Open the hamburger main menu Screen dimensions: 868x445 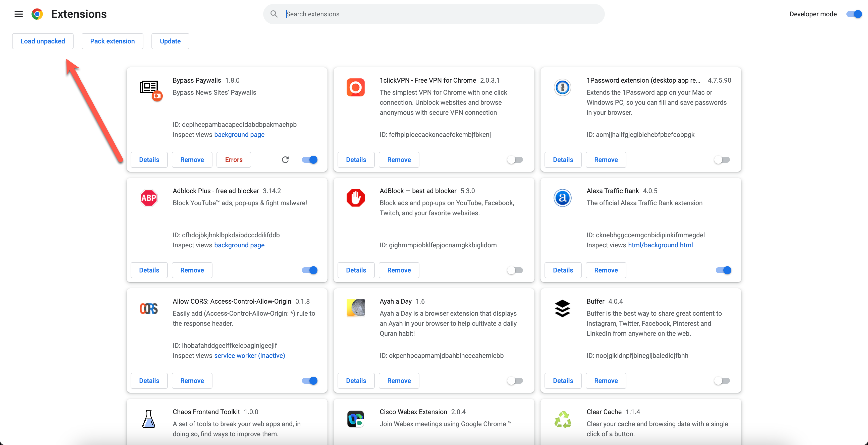point(19,14)
